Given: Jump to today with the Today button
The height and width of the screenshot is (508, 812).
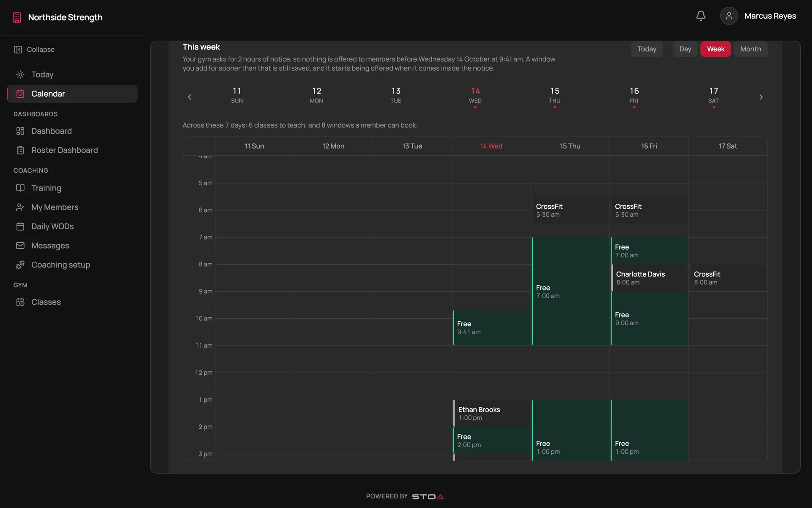Looking at the screenshot, I should pyautogui.click(x=647, y=49).
